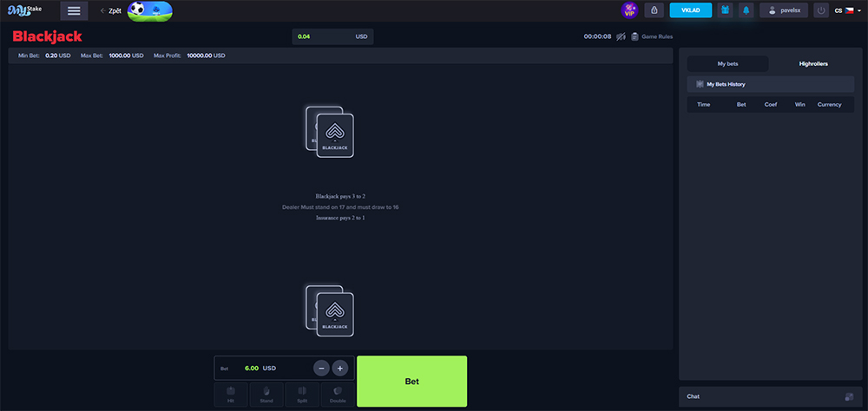Increase bet with plus button
This screenshot has width=868, height=411.
(x=340, y=368)
